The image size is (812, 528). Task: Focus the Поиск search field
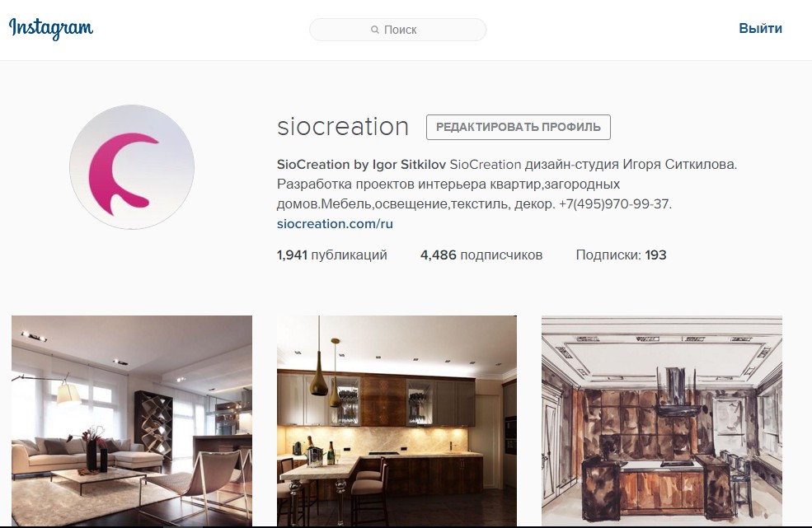point(397,30)
